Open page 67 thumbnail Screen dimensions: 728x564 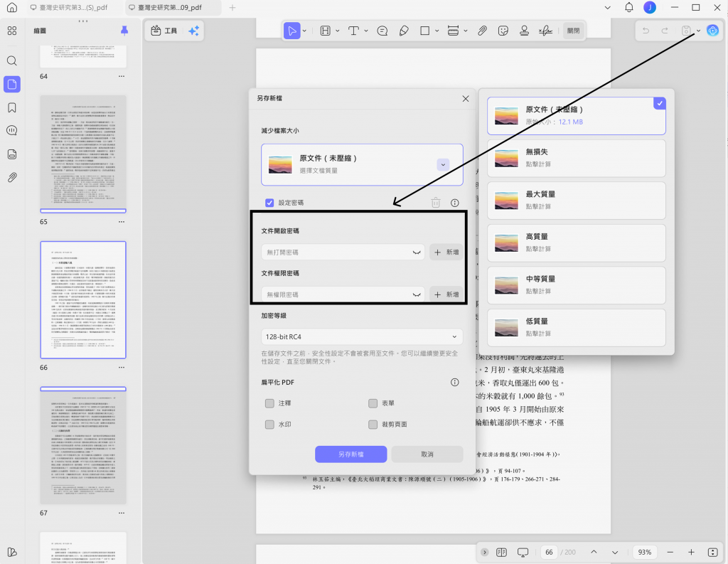tap(83, 445)
